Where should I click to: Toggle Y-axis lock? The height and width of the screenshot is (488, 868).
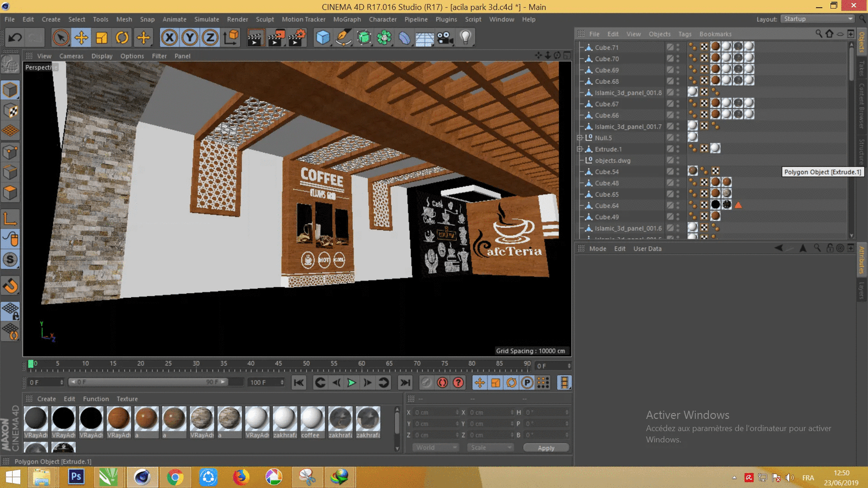tap(190, 38)
